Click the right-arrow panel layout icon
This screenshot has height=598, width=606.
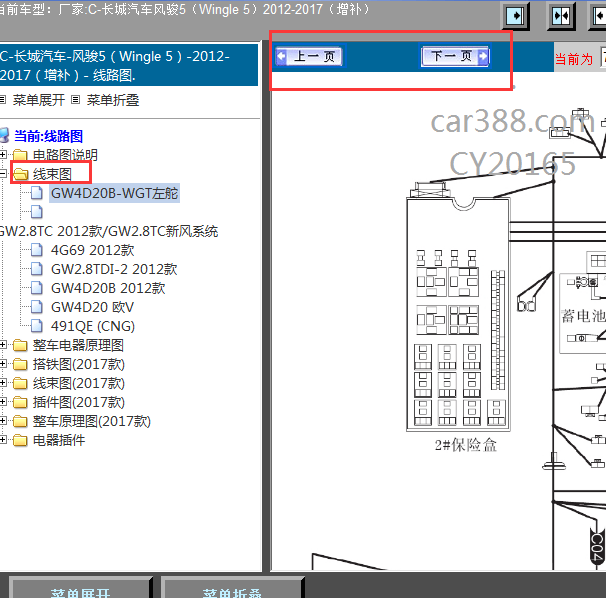pyautogui.click(x=515, y=16)
